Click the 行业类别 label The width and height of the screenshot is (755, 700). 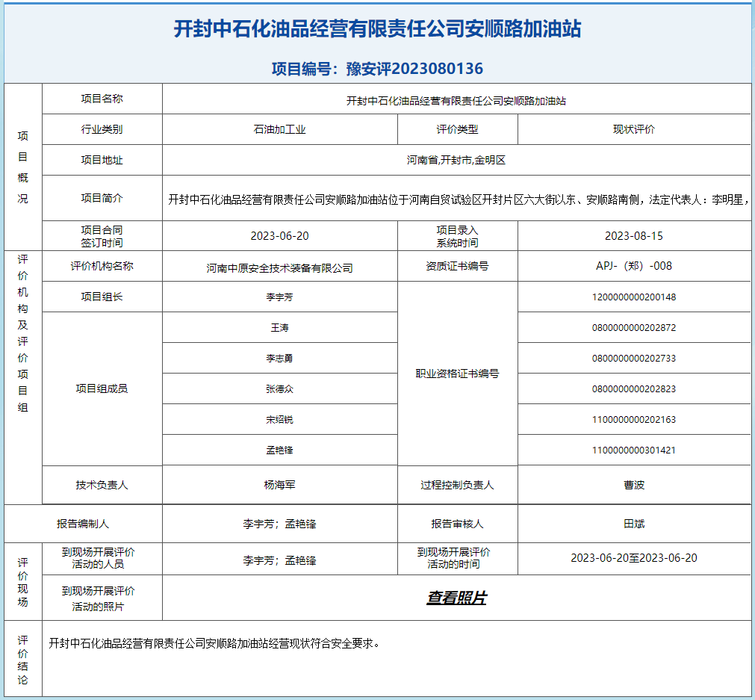[102, 129]
